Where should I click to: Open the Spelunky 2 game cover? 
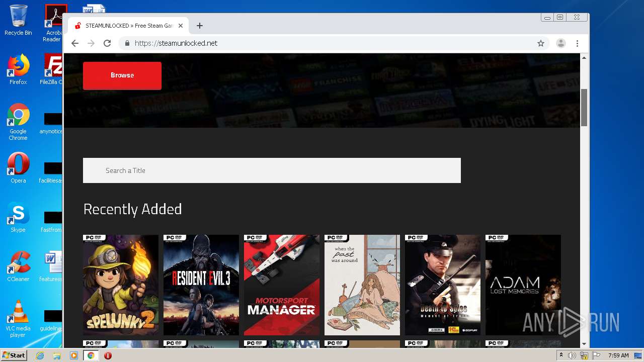(121, 285)
